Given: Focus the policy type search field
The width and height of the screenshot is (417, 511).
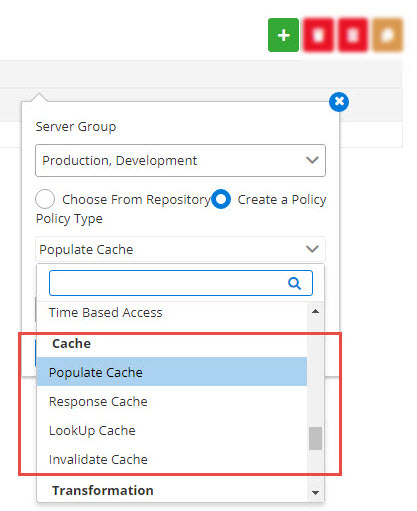Looking at the screenshot, I should (181, 283).
